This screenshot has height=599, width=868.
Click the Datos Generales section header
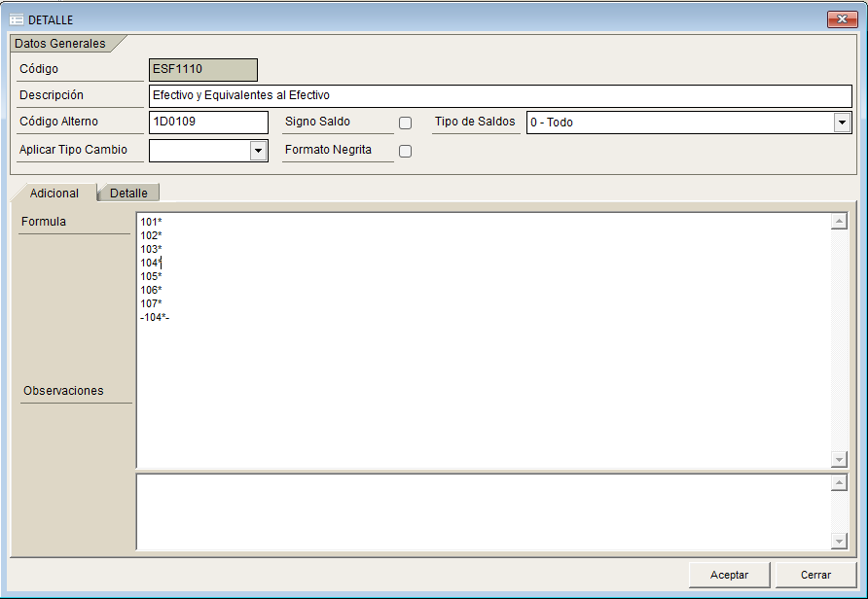[x=59, y=44]
